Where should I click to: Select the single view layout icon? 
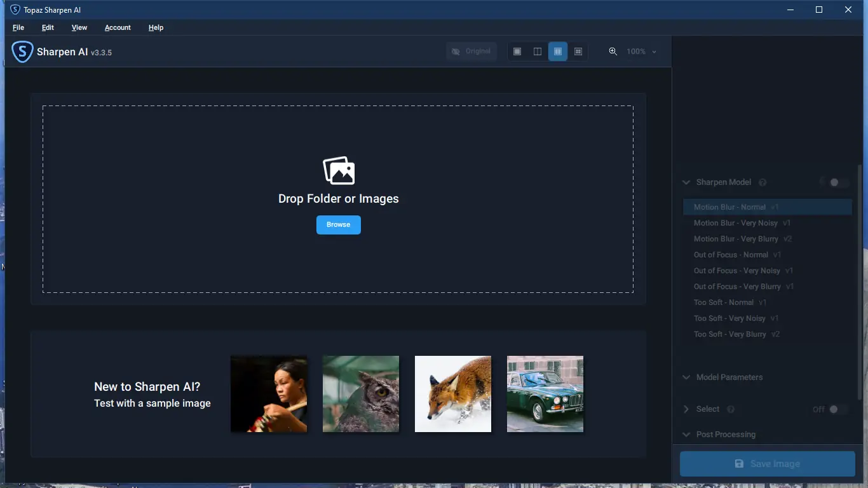517,51
